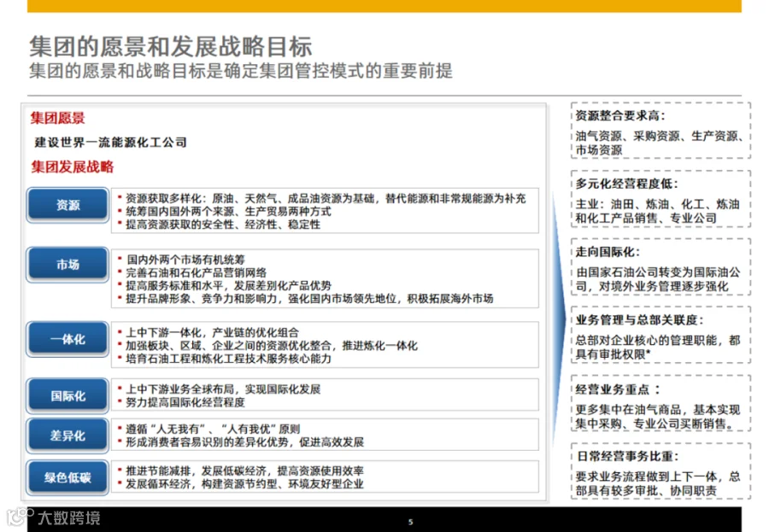This screenshot has width=769, height=532.
Task: Click the 国际化 blue button
Action: point(68,395)
